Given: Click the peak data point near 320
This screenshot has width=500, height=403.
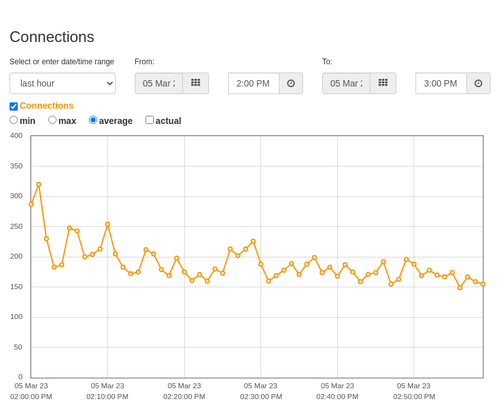Looking at the screenshot, I should (x=39, y=184).
